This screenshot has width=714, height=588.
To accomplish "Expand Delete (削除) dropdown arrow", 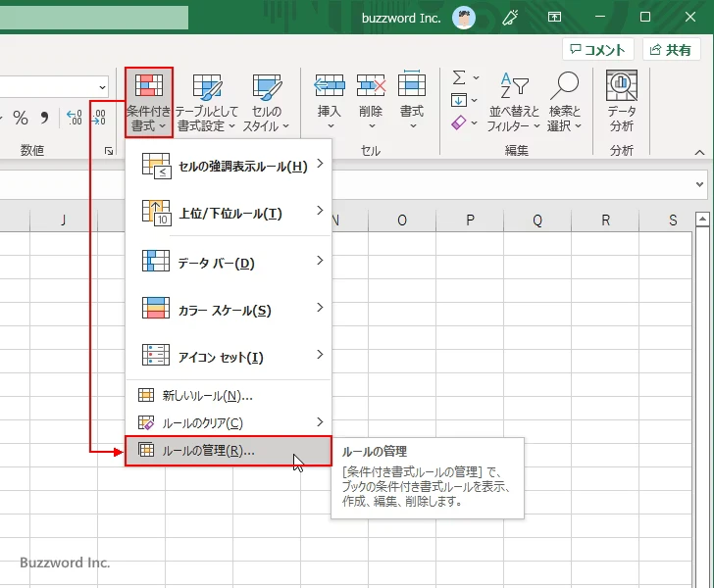I will (x=372, y=126).
